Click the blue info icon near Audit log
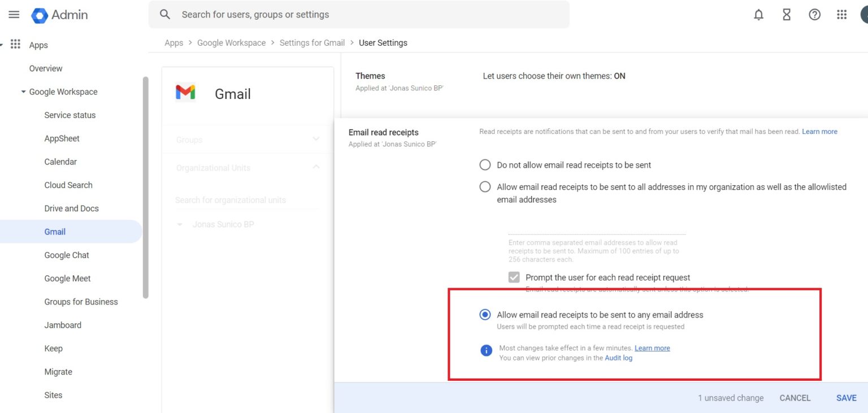Screen dimensions: 868x413 (x=486, y=350)
